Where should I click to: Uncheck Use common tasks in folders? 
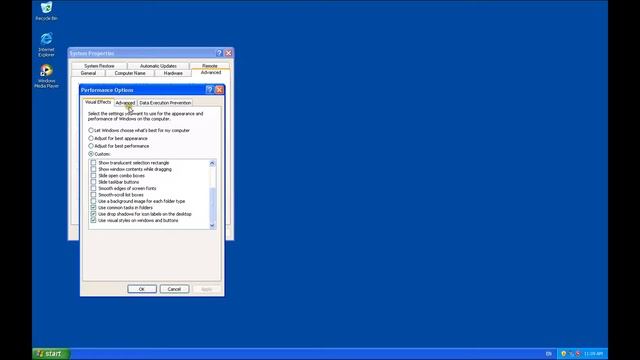click(x=93, y=207)
